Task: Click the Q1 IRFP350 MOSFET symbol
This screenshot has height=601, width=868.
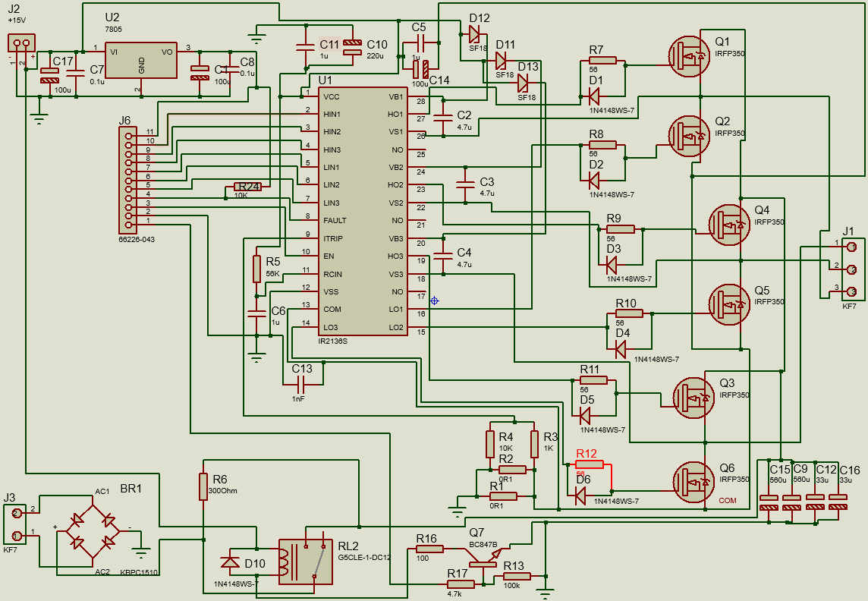Action: (x=689, y=56)
